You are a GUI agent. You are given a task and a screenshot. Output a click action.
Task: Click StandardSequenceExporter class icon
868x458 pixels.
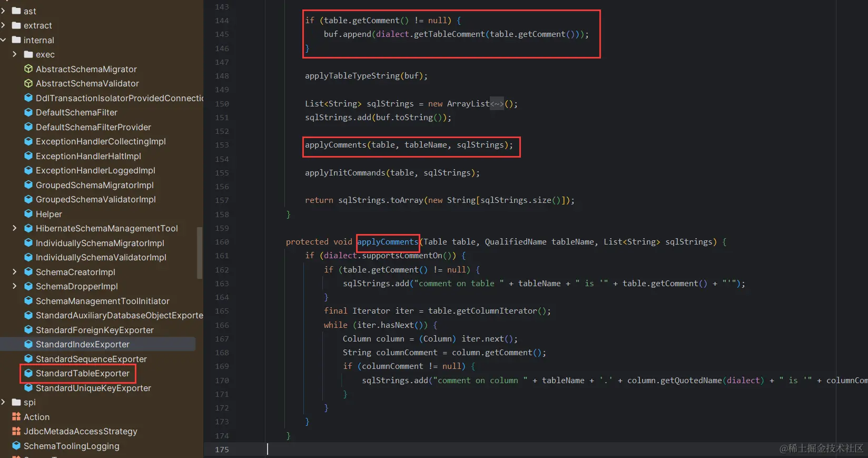28,359
